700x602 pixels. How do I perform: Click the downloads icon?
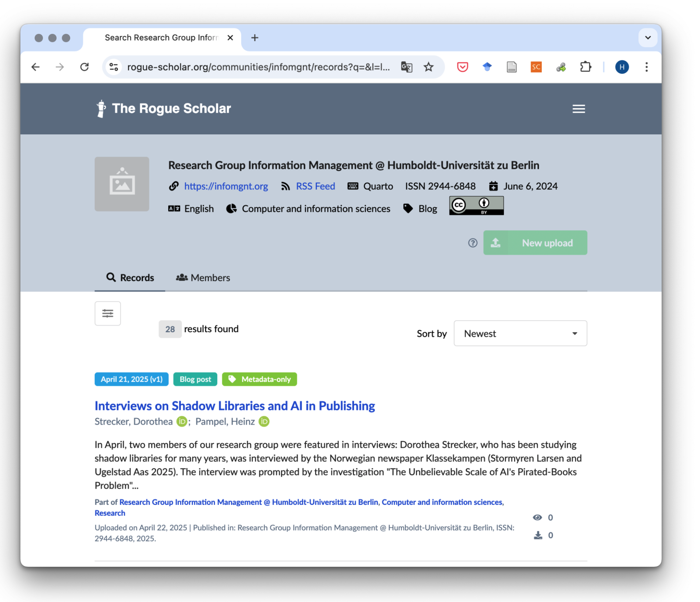(538, 535)
